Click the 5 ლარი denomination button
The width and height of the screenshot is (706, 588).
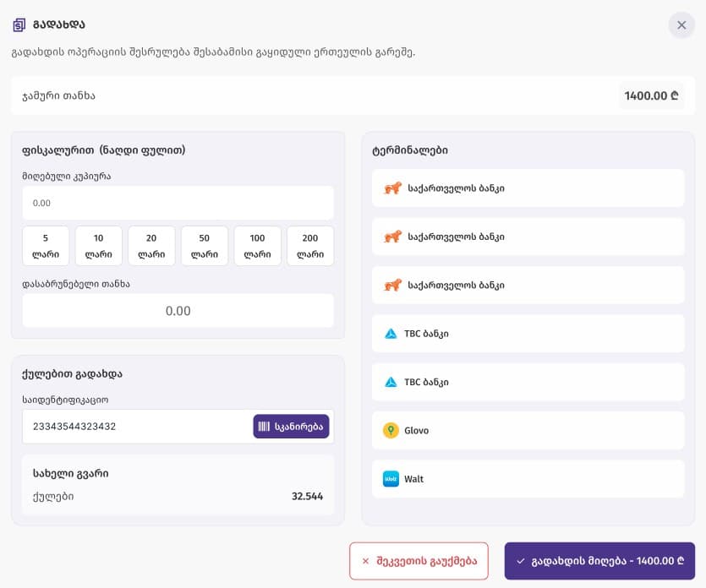[x=45, y=245]
